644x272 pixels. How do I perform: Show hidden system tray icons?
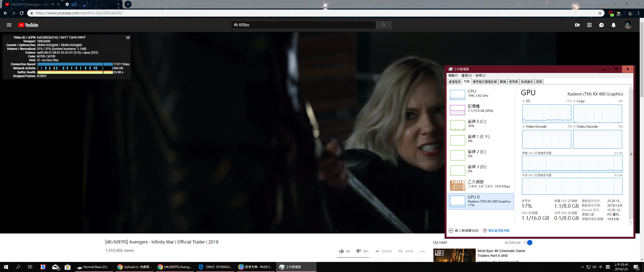coord(583,267)
